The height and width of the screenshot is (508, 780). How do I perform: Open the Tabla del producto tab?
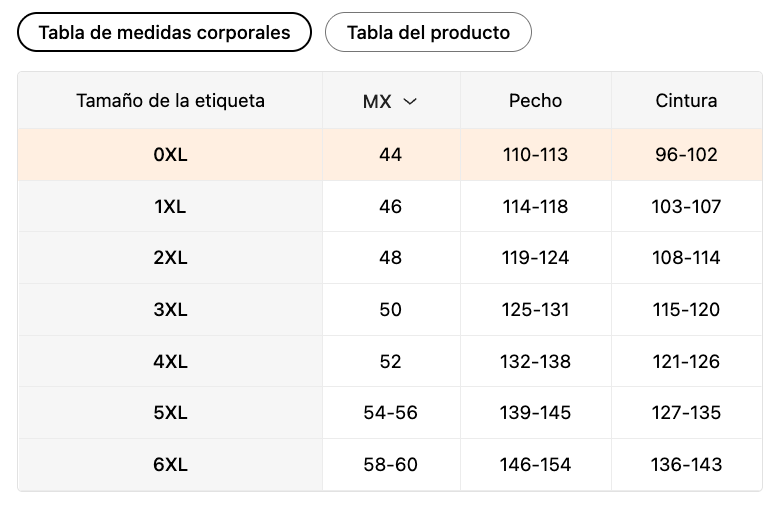428,32
